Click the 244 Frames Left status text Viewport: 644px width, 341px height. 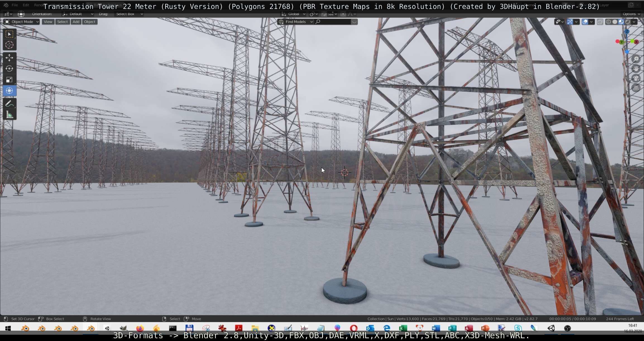[620, 319]
